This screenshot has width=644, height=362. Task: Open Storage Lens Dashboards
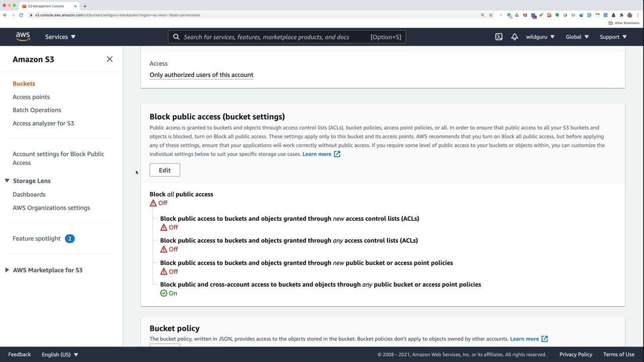29,194
